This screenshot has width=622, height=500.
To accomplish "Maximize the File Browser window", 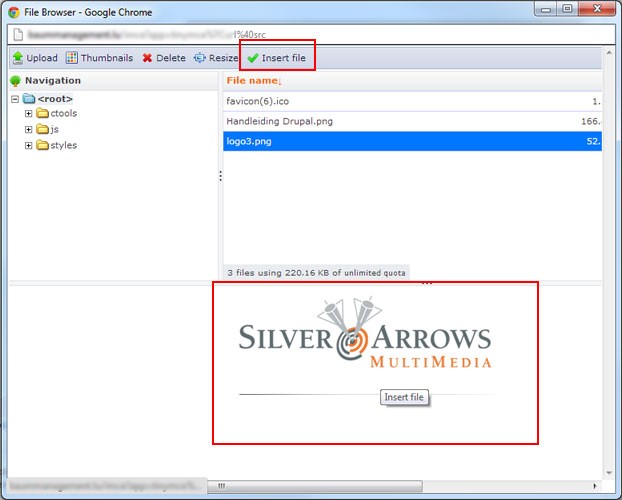I will click(568, 9).
